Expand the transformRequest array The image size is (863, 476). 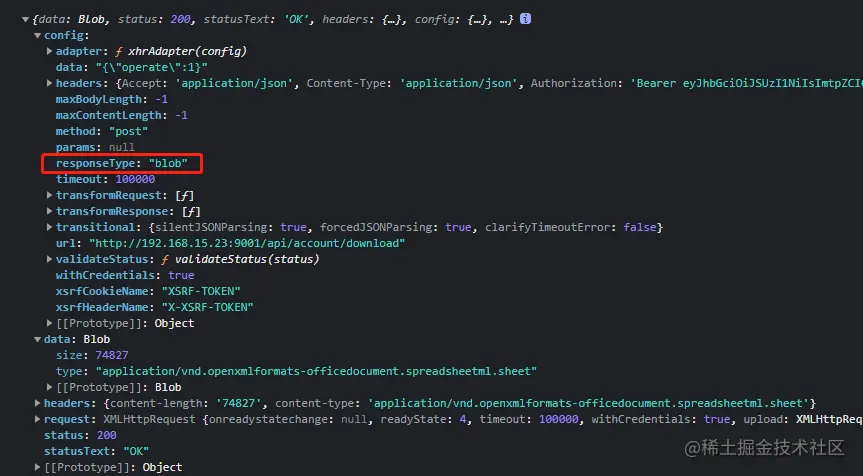point(50,195)
